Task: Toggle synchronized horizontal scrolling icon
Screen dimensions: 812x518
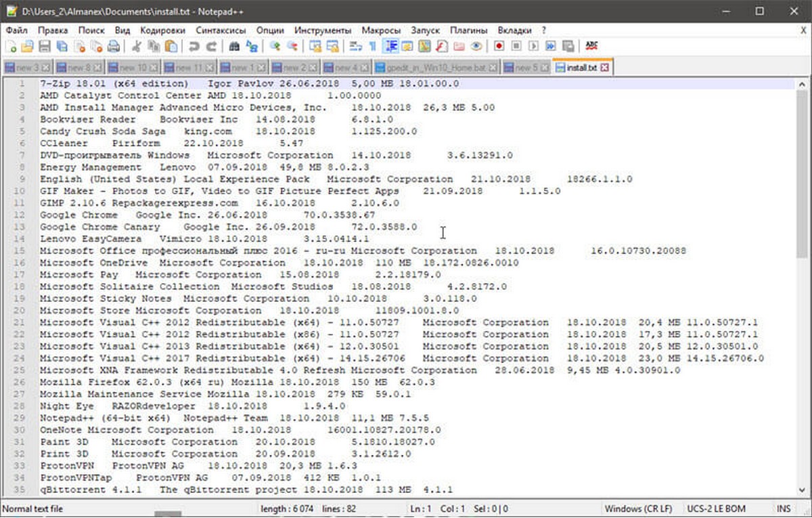Action: pyautogui.click(x=333, y=46)
